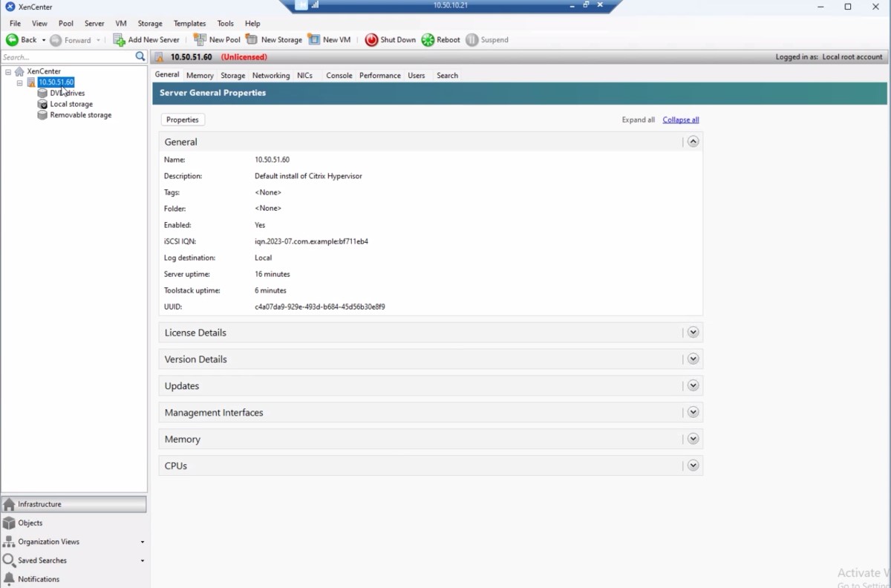Switch to the Console tab

click(339, 75)
